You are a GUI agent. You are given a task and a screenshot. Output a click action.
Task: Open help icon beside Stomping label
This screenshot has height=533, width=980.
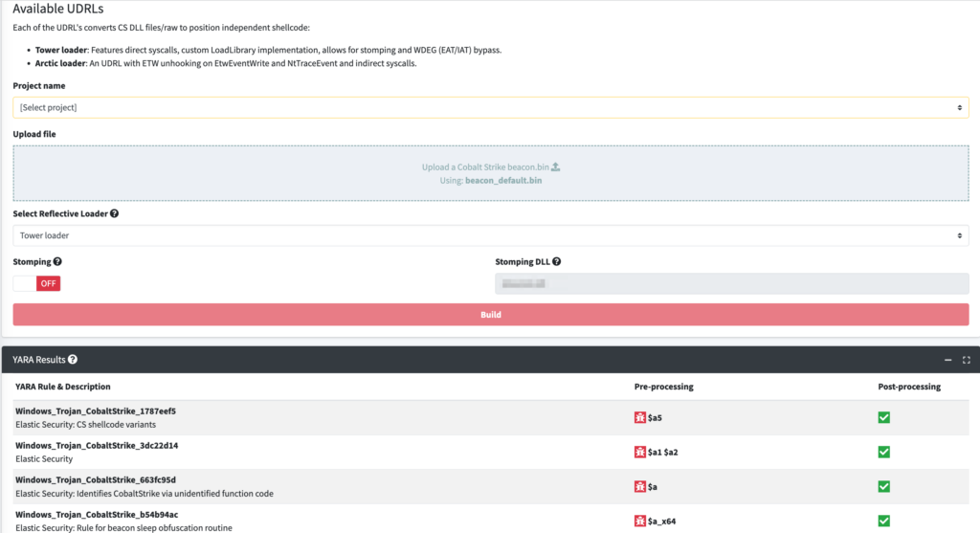(57, 262)
